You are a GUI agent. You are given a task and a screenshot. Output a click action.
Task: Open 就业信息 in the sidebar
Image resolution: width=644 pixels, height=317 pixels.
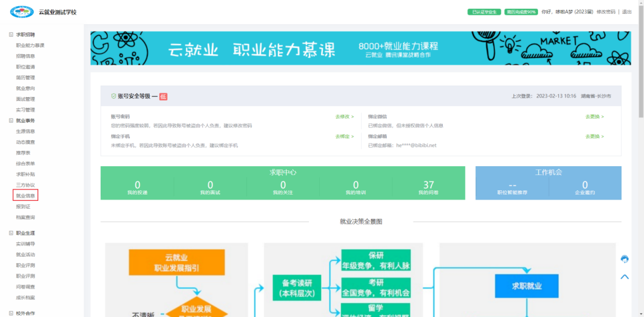[x=26, y=196]
